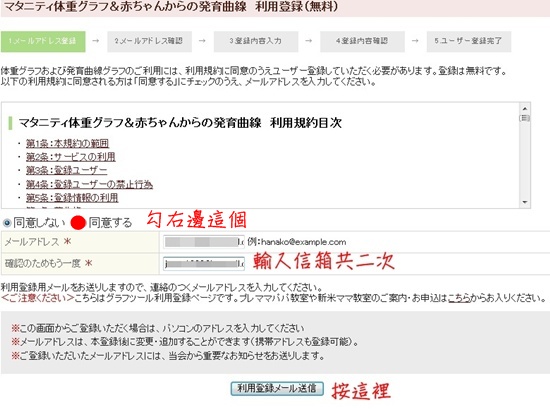Viewport: 550px width, 409px height.
Task: Choose the 同意する agreement option label
Action: (110, 222)
